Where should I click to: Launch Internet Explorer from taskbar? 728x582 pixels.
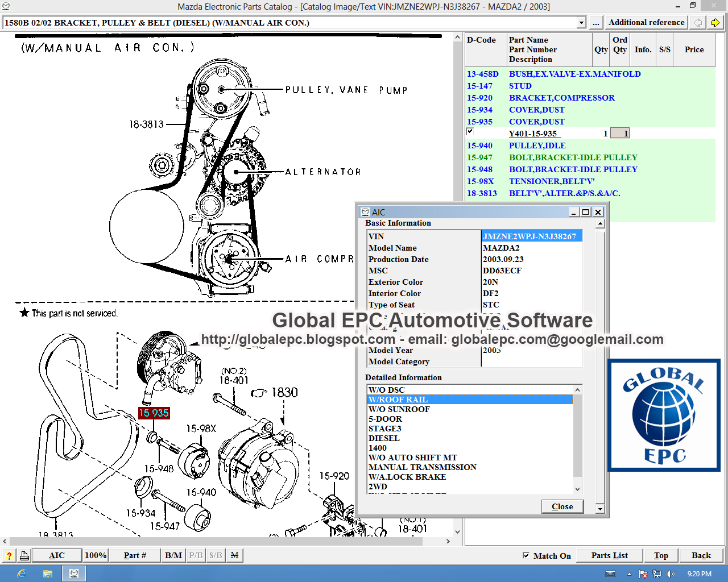tap(22, 573)
